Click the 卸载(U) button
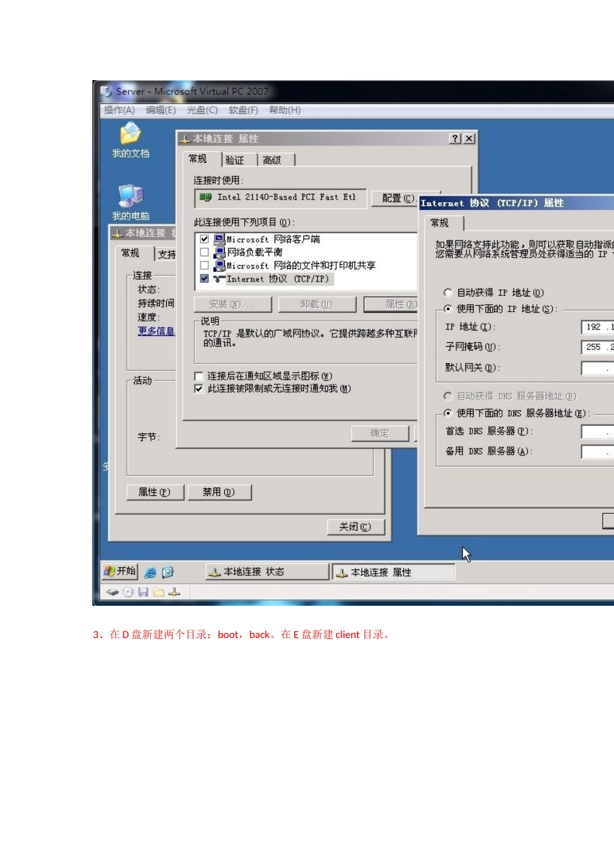Viewport: 614px width, 868px height. (317, 304)
